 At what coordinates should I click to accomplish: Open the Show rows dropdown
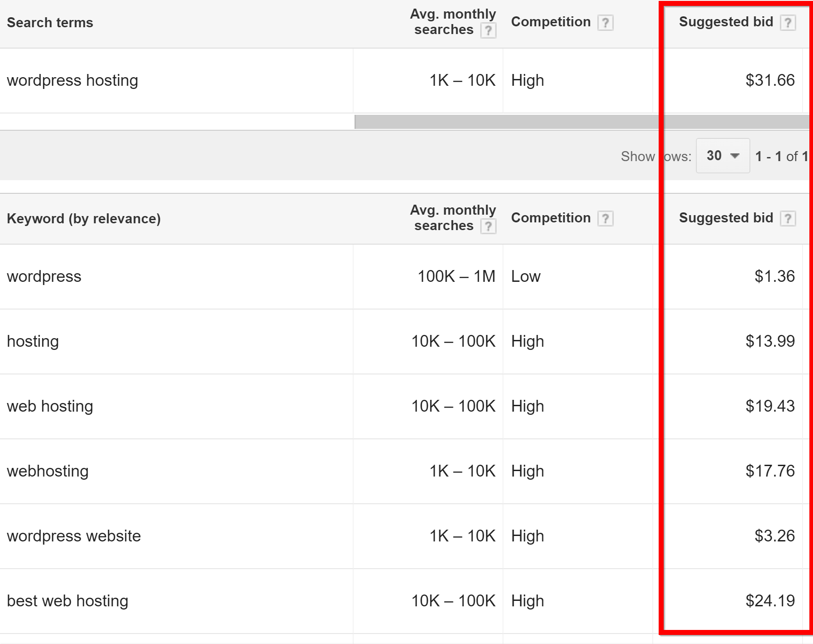723,156
